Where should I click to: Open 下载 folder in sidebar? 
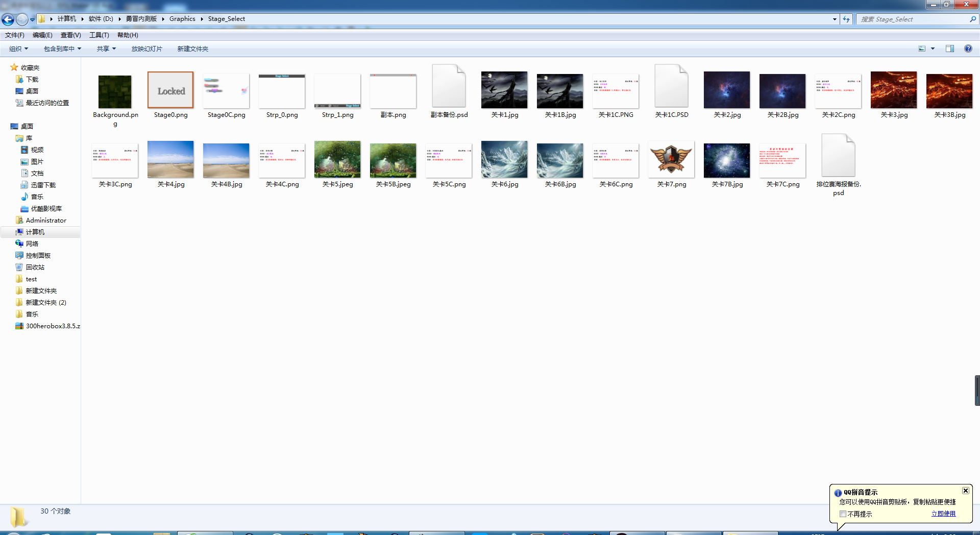(x=28, y=79)
